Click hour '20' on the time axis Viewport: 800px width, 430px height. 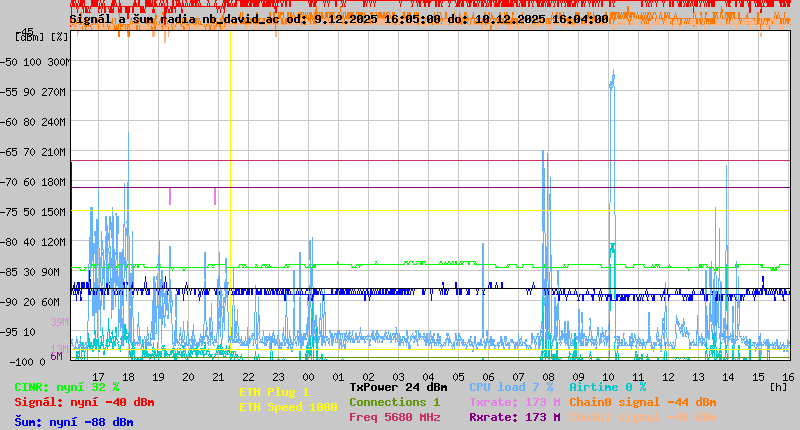click(189, 377)
